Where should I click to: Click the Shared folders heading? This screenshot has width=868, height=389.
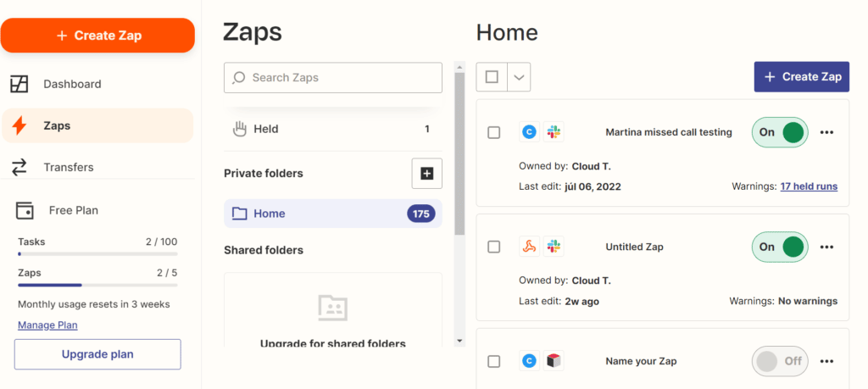click(x=264, y=250)
